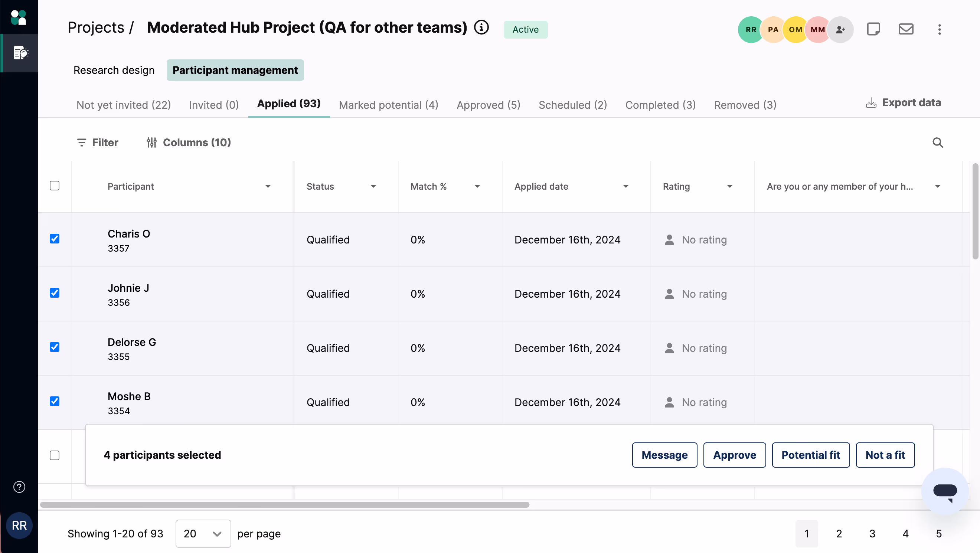Deselect the Moshe B row checkbox
This screenshot has width=980, height=553.
pyautogui.click(x=55, y=401)
